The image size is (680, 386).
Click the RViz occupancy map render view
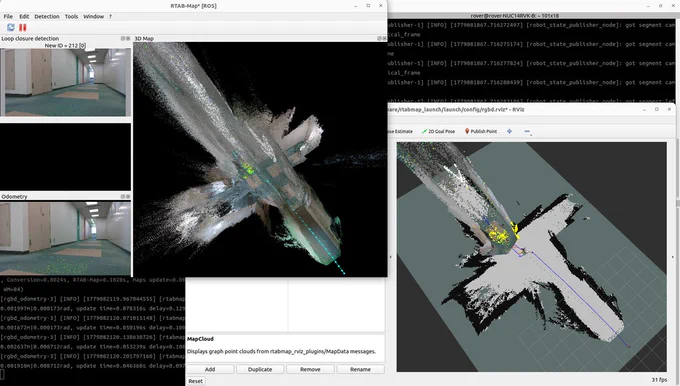click(x=532, y=257)
